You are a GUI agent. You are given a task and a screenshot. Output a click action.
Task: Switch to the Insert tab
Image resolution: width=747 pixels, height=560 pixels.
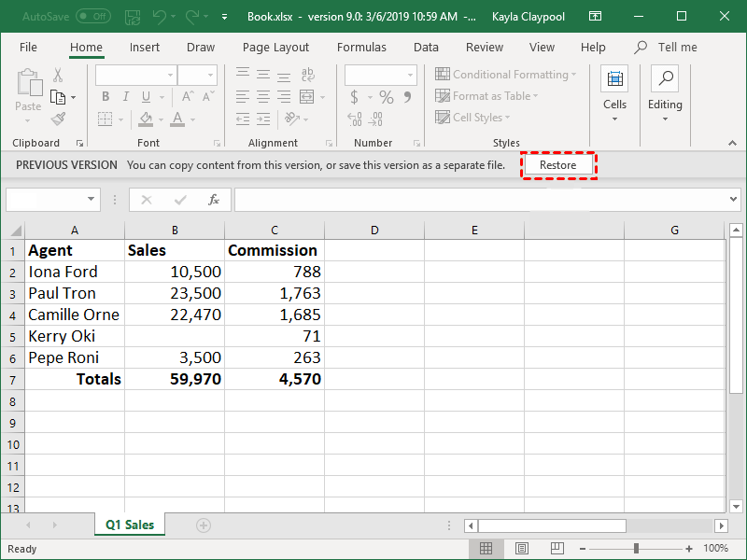145,48
